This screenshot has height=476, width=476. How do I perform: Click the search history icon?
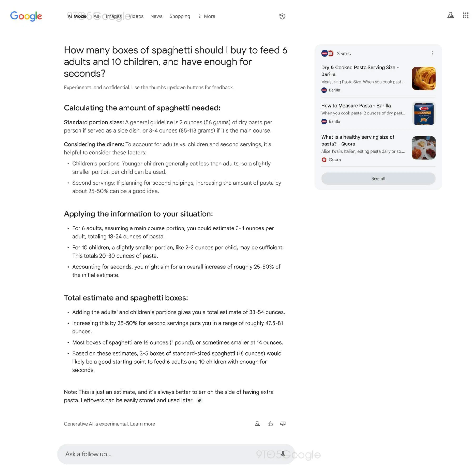tap(282, 16)
